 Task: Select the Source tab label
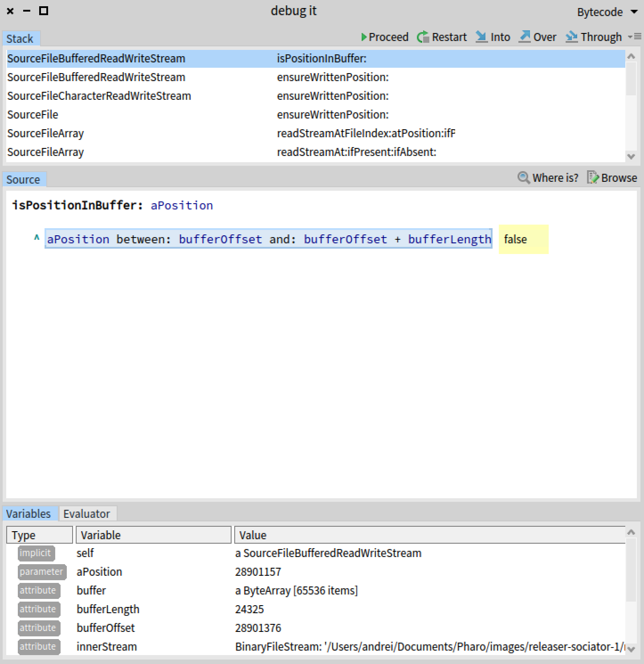(24, 179)
